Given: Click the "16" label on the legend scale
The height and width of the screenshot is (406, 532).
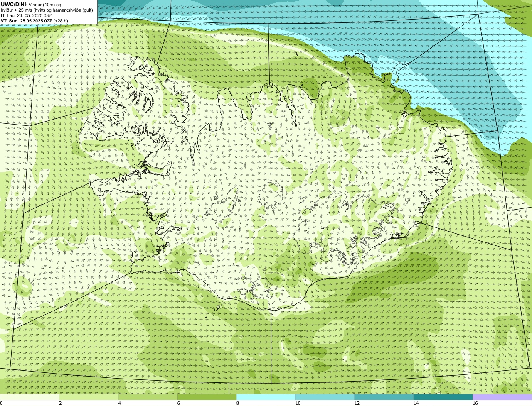Looking at the screenshot, I should (475, 403).
